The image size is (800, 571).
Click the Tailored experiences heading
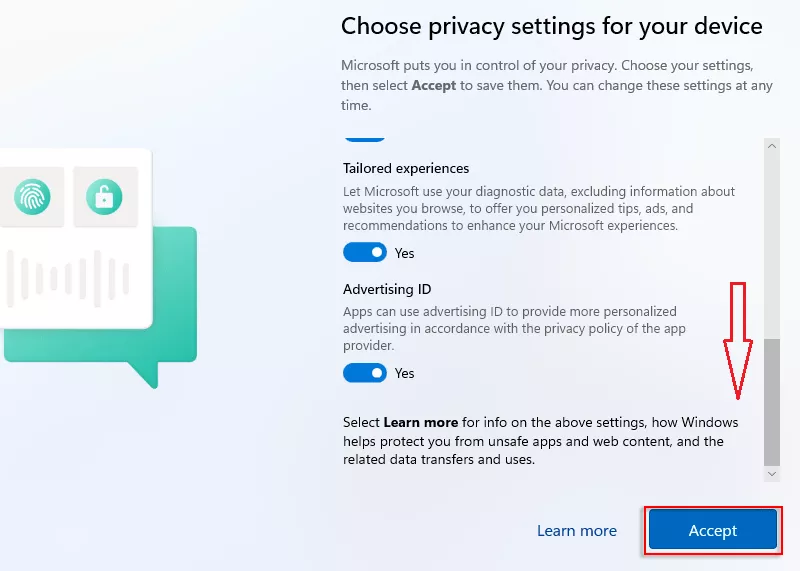pyautogui.click(x=406, y=168)
